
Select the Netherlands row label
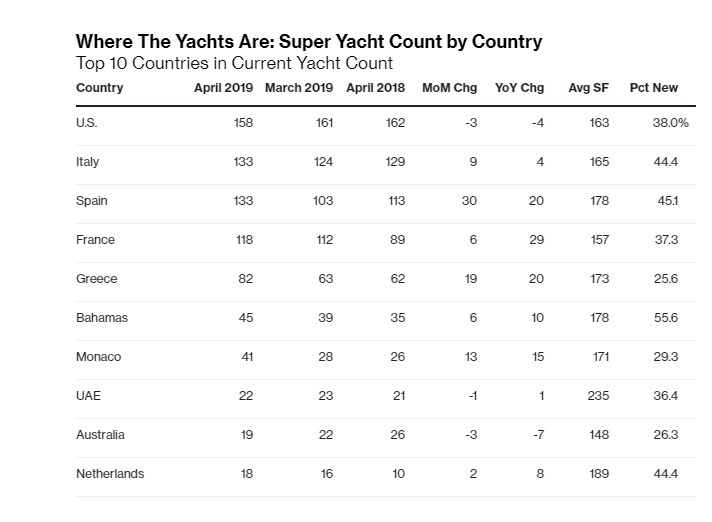tap(110, 474)
